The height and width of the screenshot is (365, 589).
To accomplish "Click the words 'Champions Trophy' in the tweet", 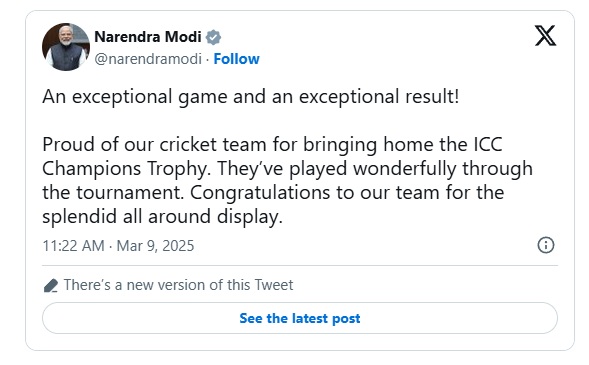I will coord(125,169).
